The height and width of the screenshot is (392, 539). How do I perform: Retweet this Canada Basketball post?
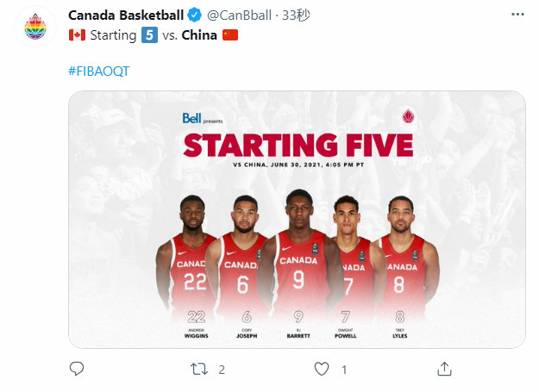pos(199,369)
